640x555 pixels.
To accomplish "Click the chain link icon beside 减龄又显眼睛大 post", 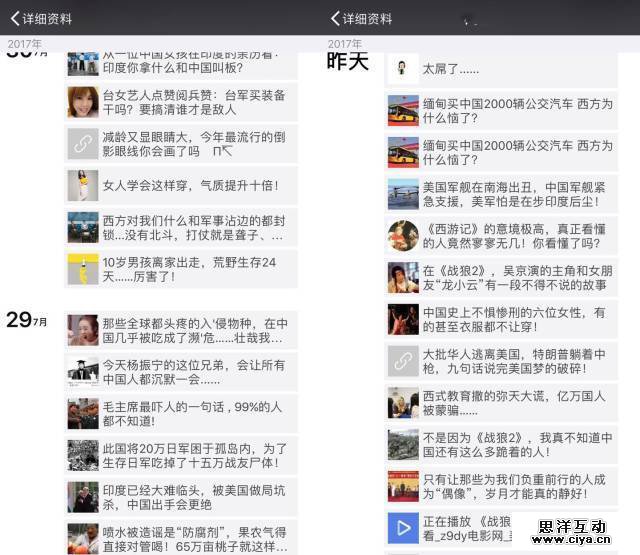I will point(83,143).
